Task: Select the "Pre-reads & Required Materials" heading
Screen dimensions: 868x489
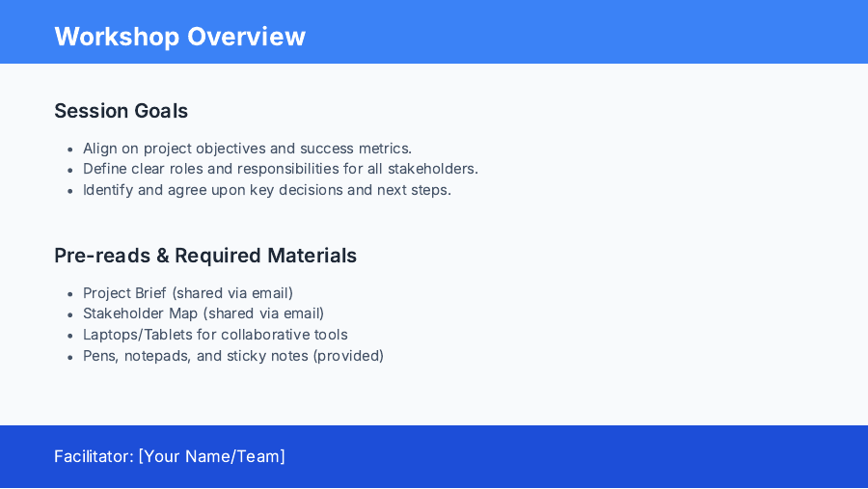Action: tap(205, 256)
